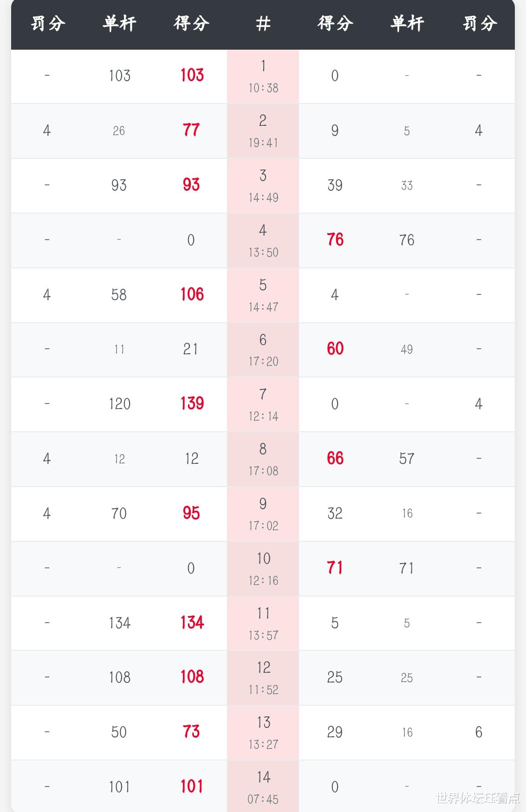Click the right 得分 column header
The image size is (526, 812).
(x=335, y=24)
